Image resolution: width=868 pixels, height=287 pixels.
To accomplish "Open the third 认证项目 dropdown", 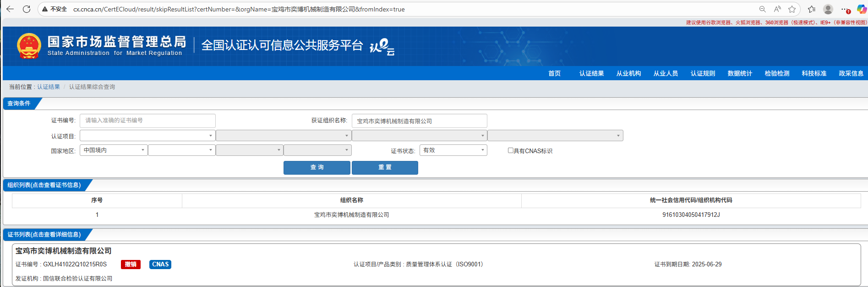I will (x=419, y=136).
